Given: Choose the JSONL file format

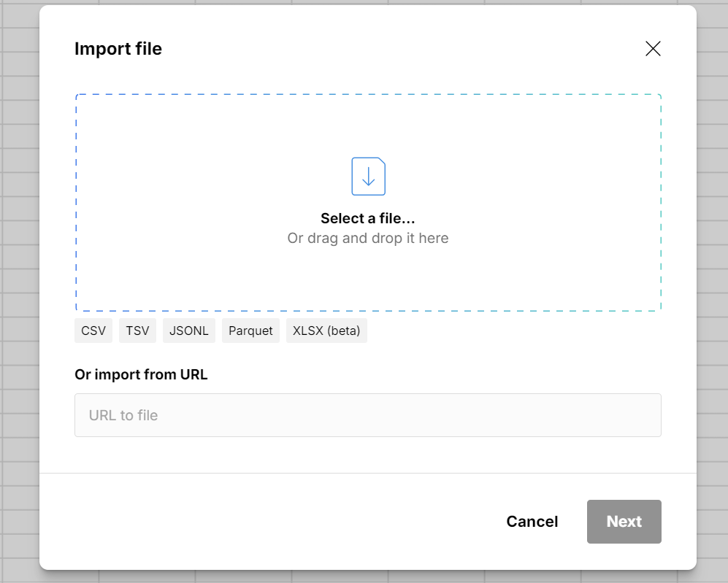Looking at the screenshot, I should pos(188,331).
